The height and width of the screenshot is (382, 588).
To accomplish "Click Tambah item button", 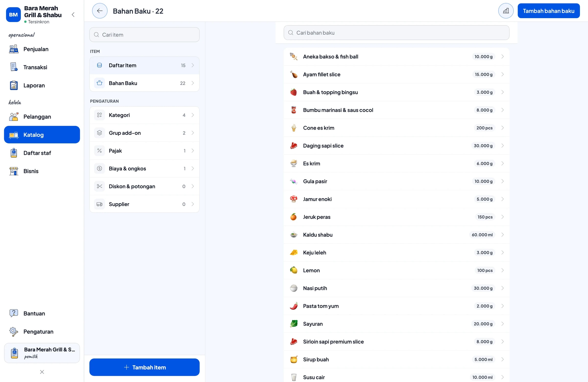I will [x=145, y=367].
